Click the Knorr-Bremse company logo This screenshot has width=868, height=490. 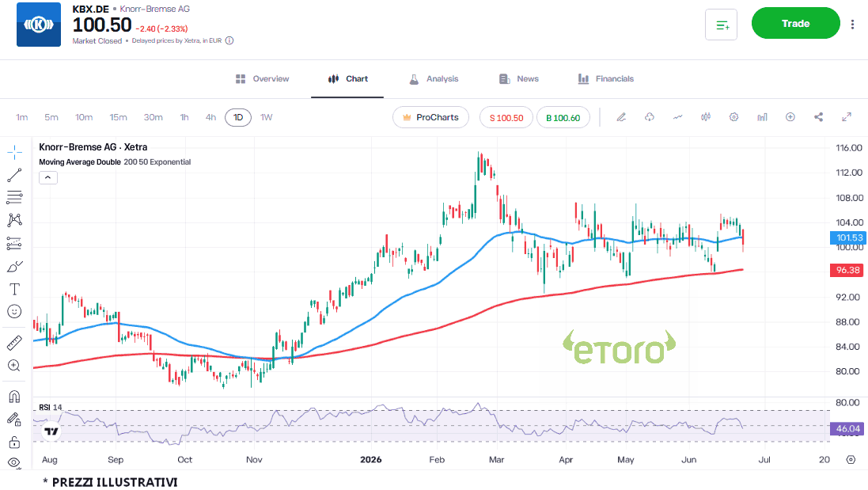click(x=39, y=25)
